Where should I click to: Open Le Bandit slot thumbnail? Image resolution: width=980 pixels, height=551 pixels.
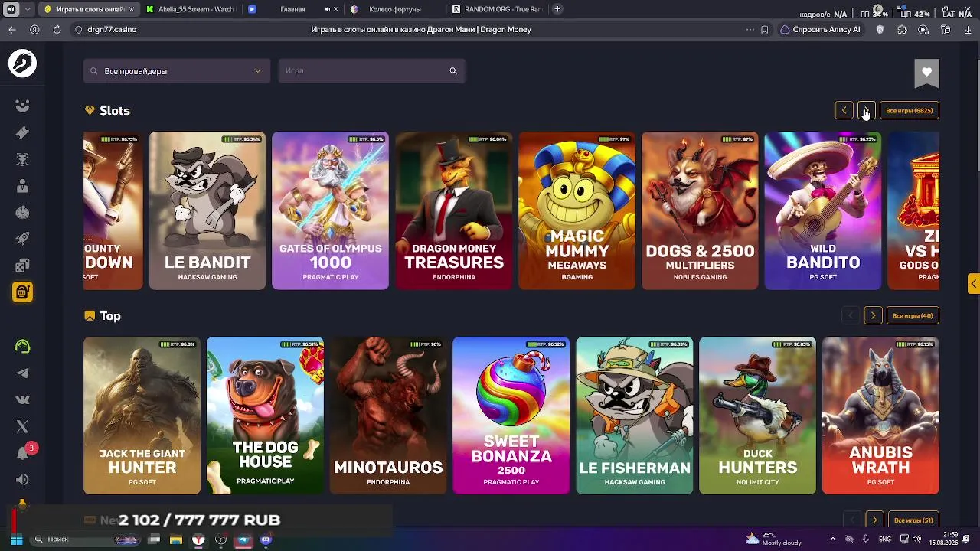[207, 211]
